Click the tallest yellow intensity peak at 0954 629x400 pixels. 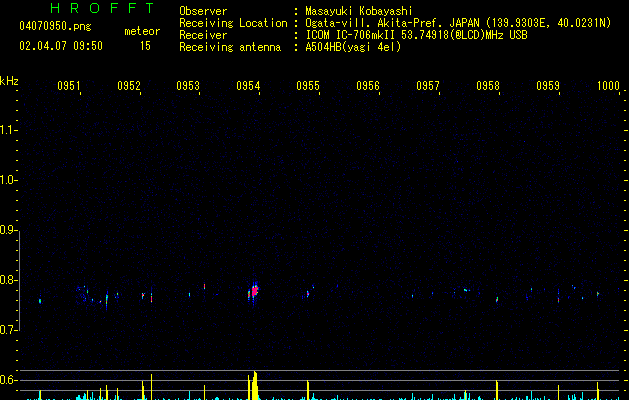click(255, 385)
